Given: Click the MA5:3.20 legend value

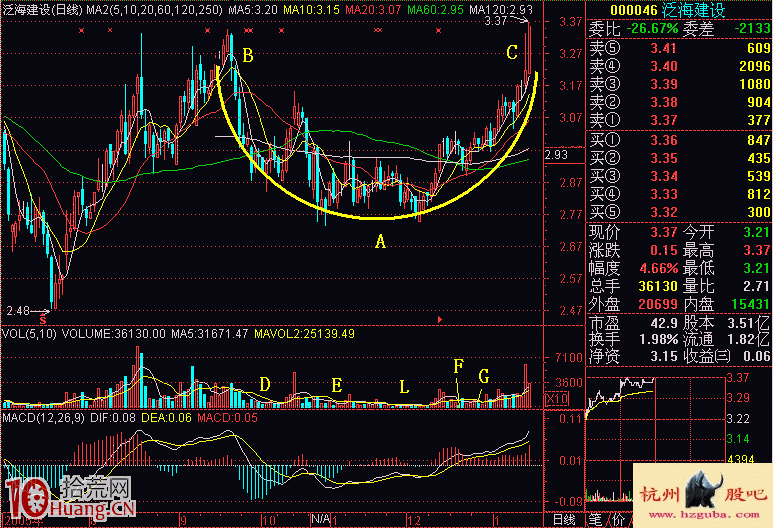Looking at the screenshot, I should [x=253, y=9].
